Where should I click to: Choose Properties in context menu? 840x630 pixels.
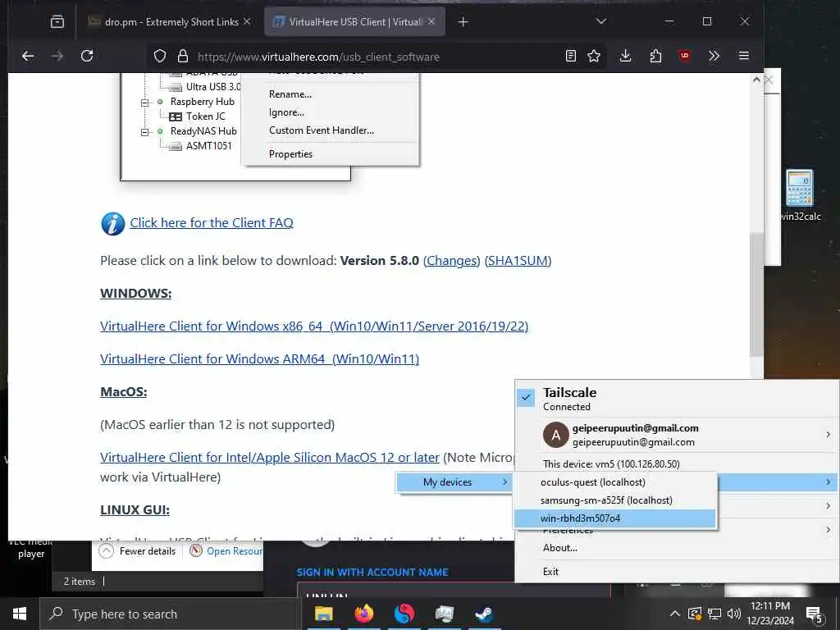coord(291,153)
